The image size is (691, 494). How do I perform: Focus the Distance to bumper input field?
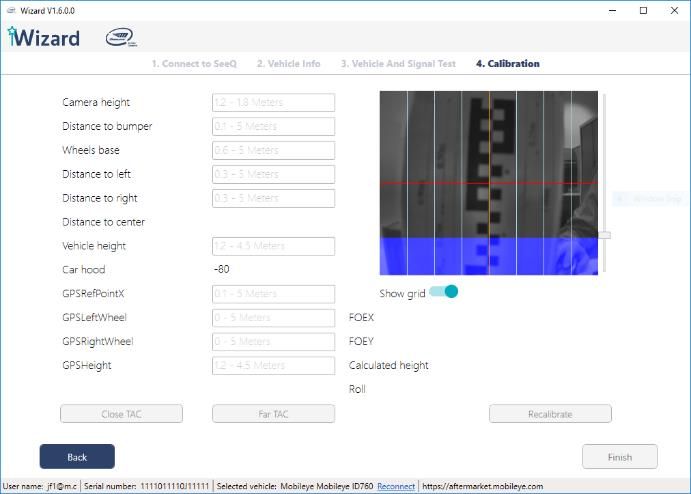click(273, 126)
